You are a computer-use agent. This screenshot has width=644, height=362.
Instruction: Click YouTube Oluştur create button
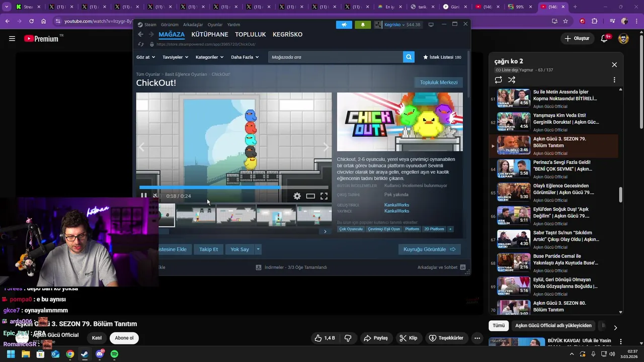coord(577,38)
